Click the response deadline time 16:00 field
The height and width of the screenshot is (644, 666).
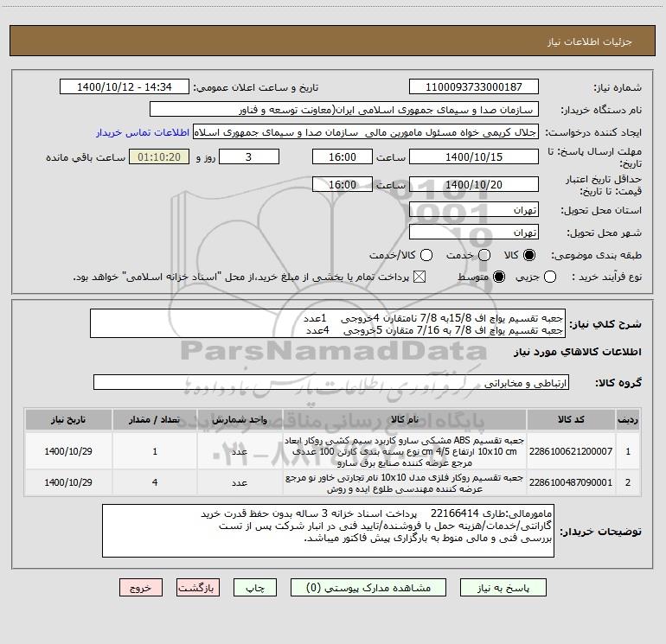[343, 157]
